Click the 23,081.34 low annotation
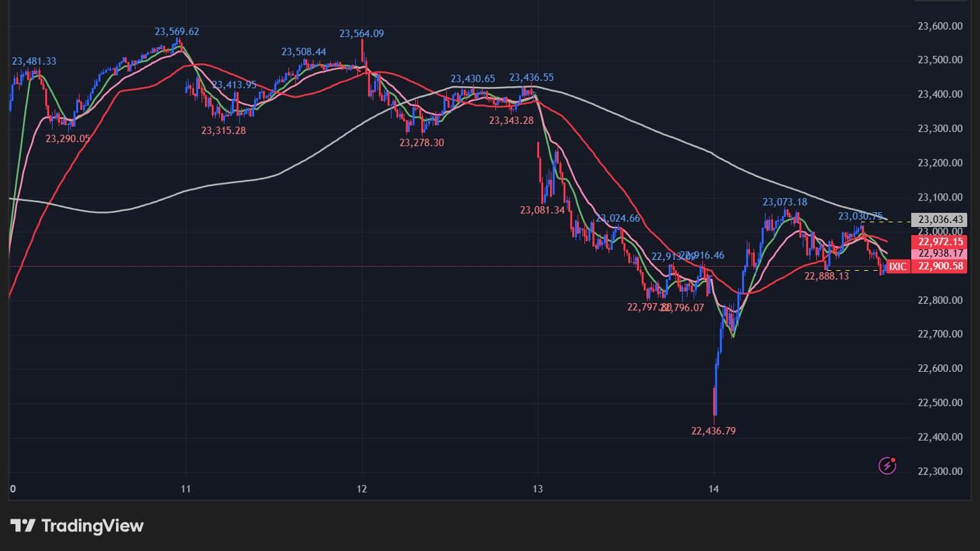This screenshot has height=551, width=980. coord(542,210)
